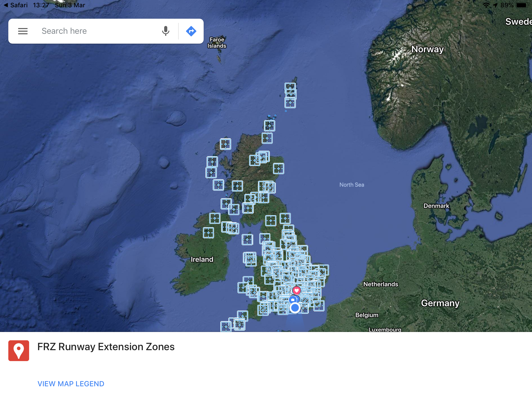Start a voice search with the microphone icon
The image size is (532, 399).
[x=165, y=31]
